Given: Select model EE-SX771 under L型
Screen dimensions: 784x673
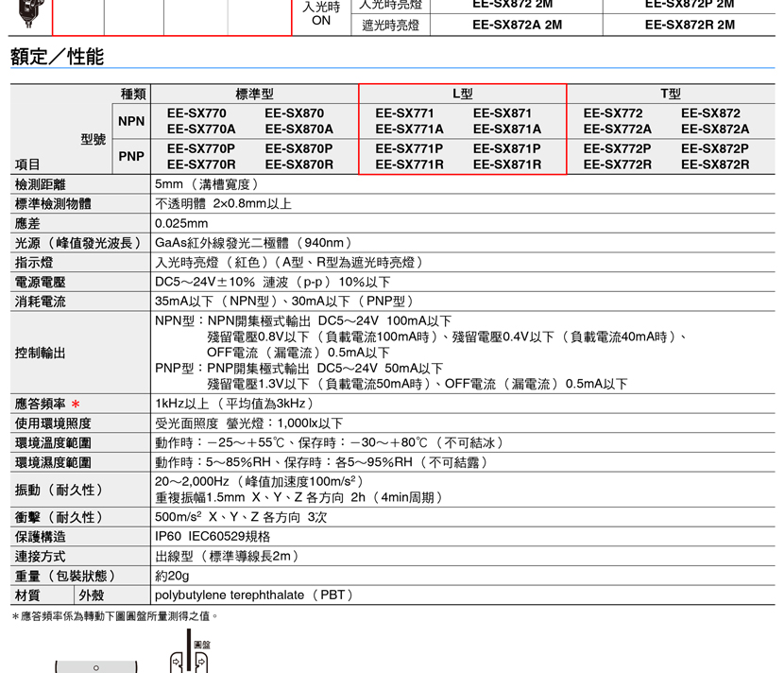Looking at the screenshot, I should pyautogui.click(x=404, y=113).
